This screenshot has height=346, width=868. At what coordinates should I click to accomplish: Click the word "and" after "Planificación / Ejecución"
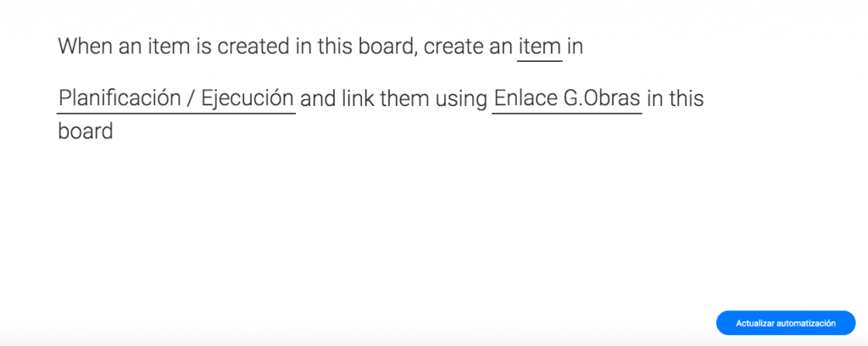tap(319, 98)
